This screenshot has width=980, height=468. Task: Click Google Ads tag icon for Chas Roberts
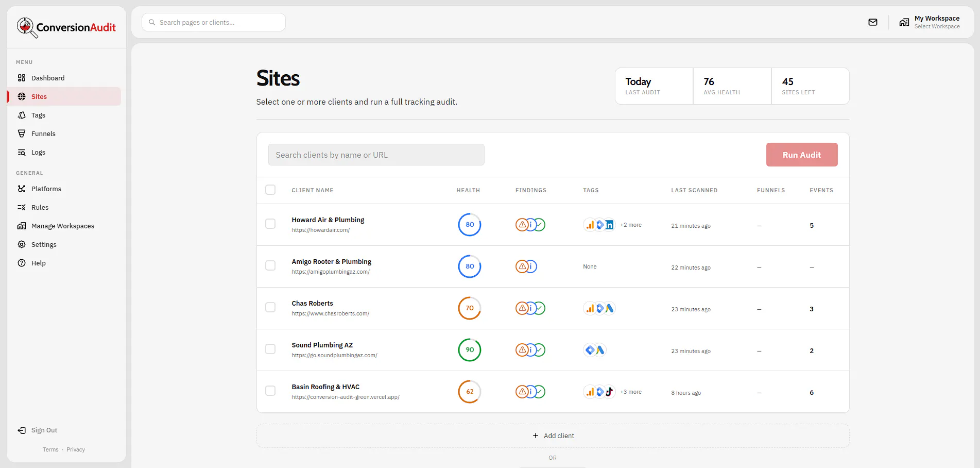tap(609, 308)
